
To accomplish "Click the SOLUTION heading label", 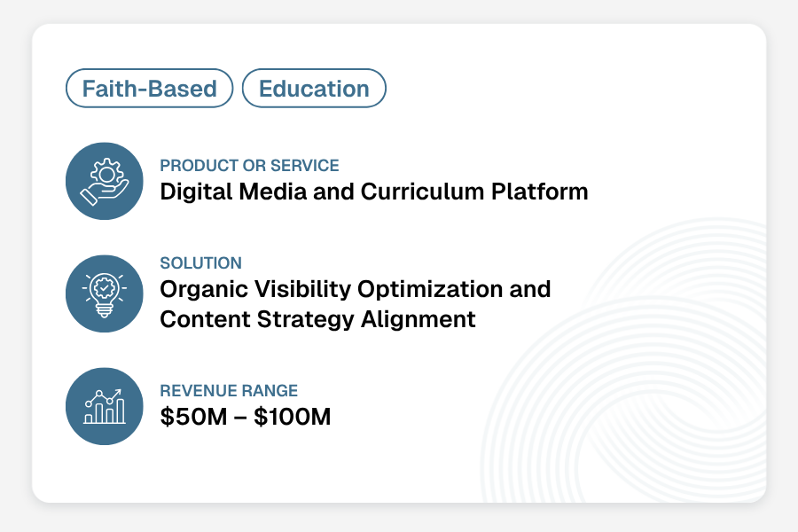I will tap(201, 262).
